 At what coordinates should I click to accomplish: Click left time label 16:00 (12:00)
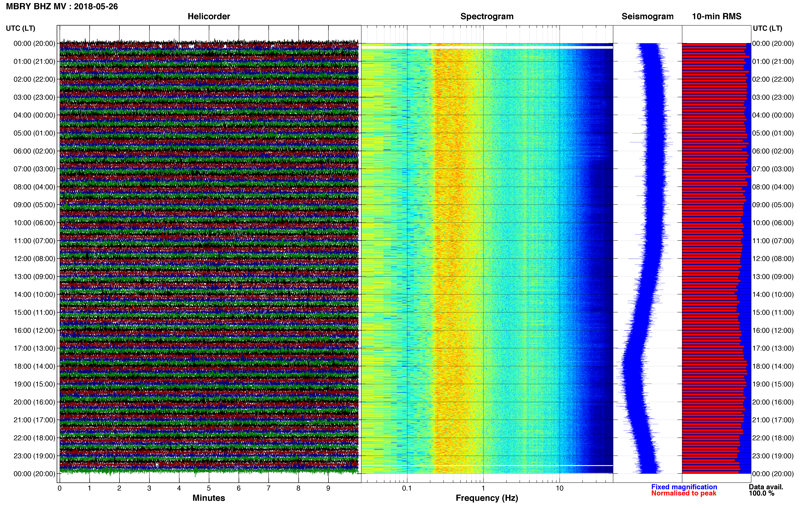pyautogui.click(x=34, y=330)
